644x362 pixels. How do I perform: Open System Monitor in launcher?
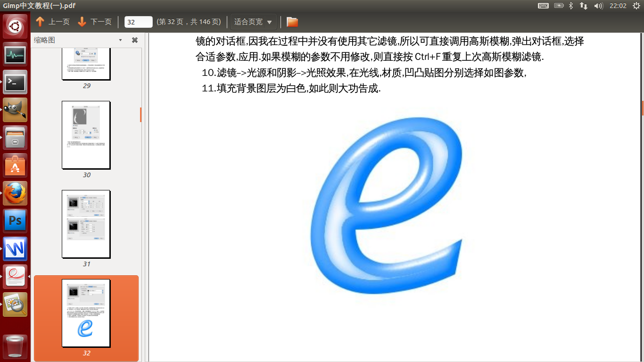point(15,54)
